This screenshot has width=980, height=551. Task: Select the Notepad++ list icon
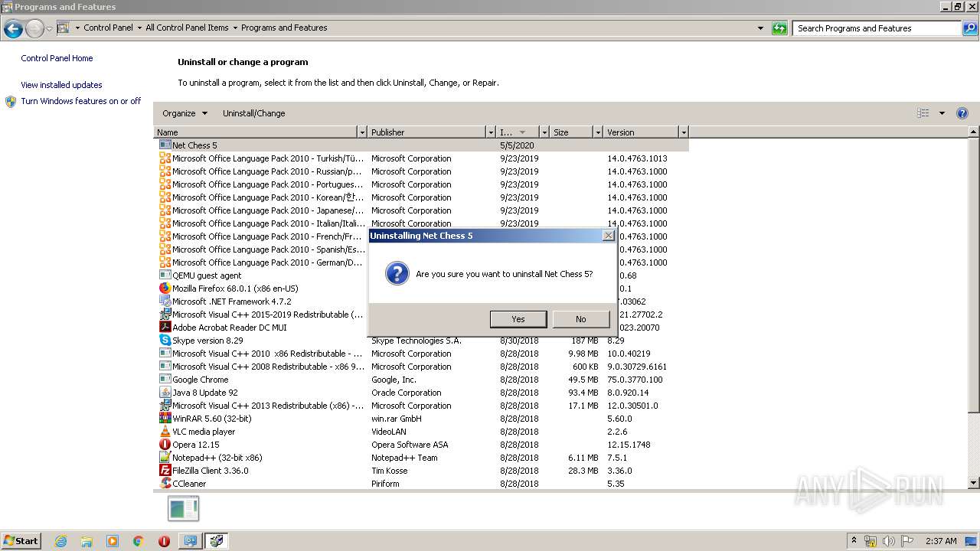pos(165,458)
